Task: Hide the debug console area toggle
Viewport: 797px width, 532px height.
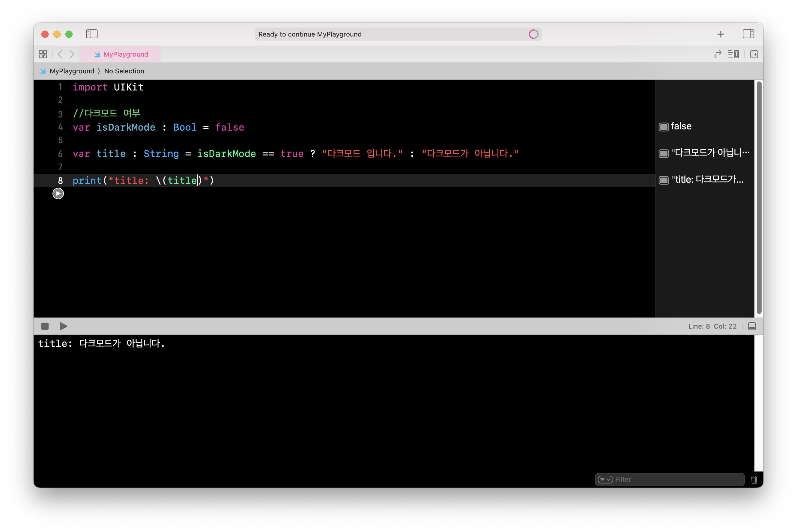Action: click(x=752, y=326)
